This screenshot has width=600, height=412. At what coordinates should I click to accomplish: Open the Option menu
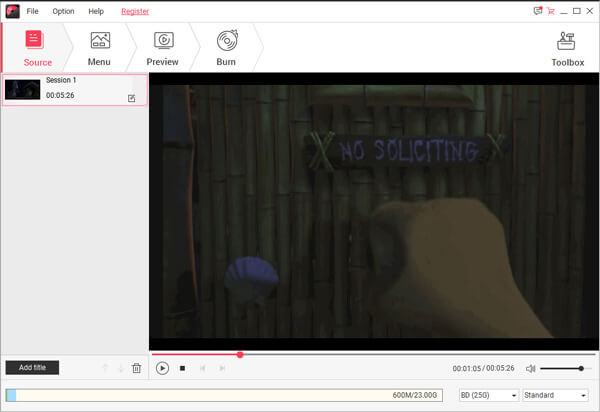[x=63, y=11]
